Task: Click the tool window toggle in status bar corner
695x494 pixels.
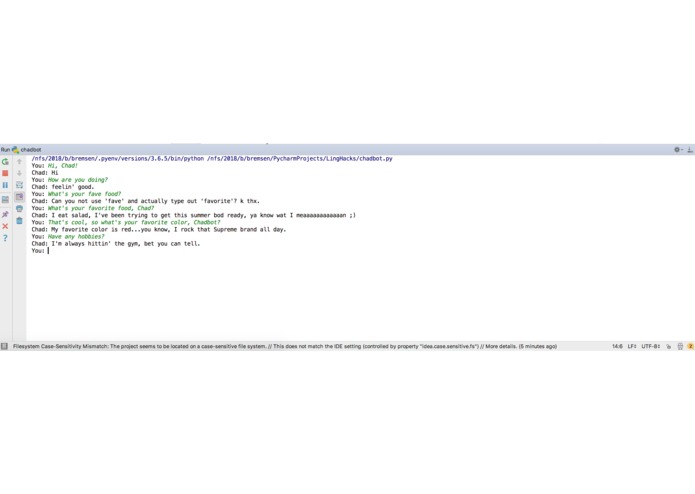Action: click(4, 346)
